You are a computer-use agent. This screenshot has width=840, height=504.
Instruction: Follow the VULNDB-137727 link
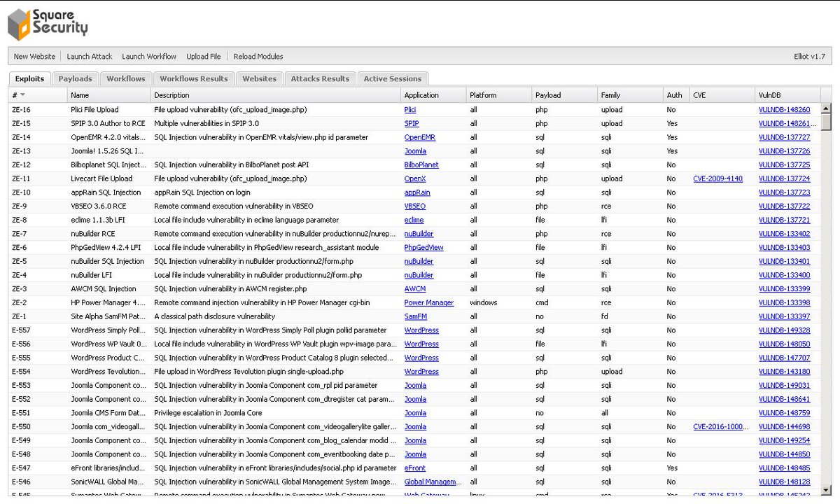[x=784, y=137]
